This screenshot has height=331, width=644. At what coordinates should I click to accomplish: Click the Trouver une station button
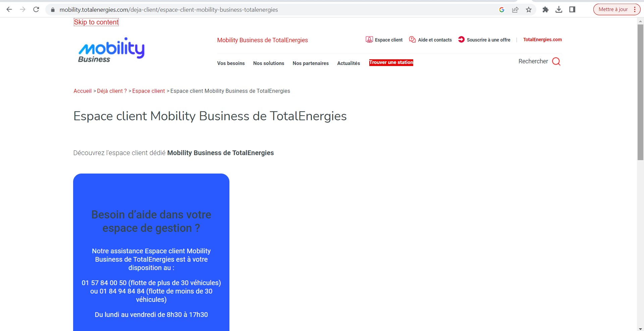tap(391, 63)
